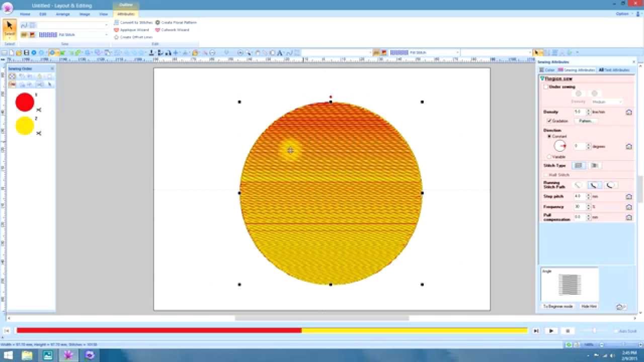Select the red thread color in Sewing Order
The height and width of the screenshot is (362, 644).
pos(25,102)
